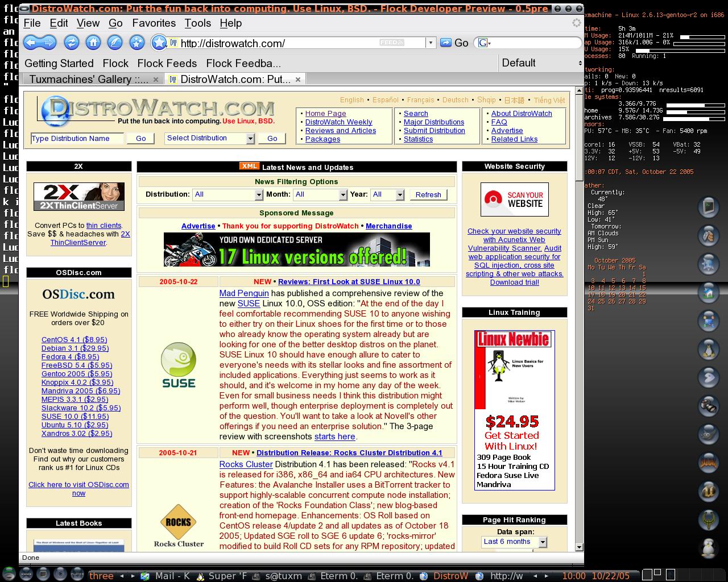This screenshot has height=582, width=728.
Task: Close the DistroWatch.com tab
Action: click(298, 80)
